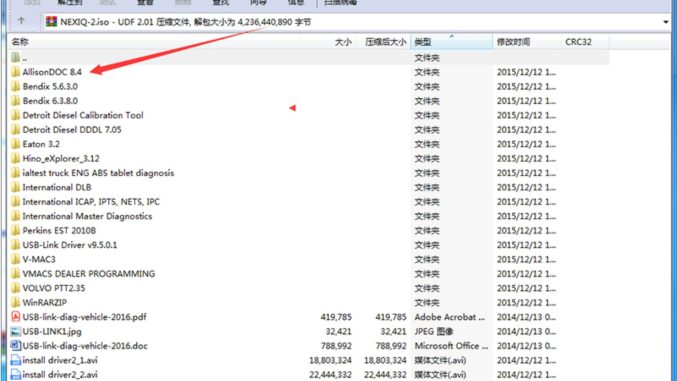Click the 文件夹 type cell of AllisonDOC 8.4
Viewport: 678px width, 381px height.
coord(427,72)
